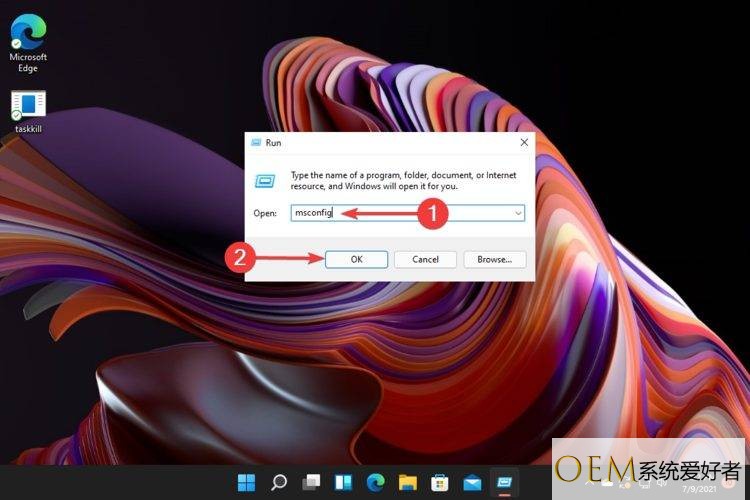The height and width of the screenshot is (500, 750).
Task: Open the Windows Start menu
Action: tap(247, 482)
